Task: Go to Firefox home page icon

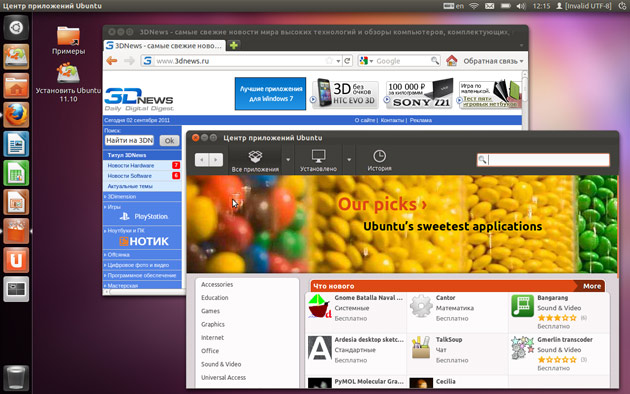Action: coord(452,61)
